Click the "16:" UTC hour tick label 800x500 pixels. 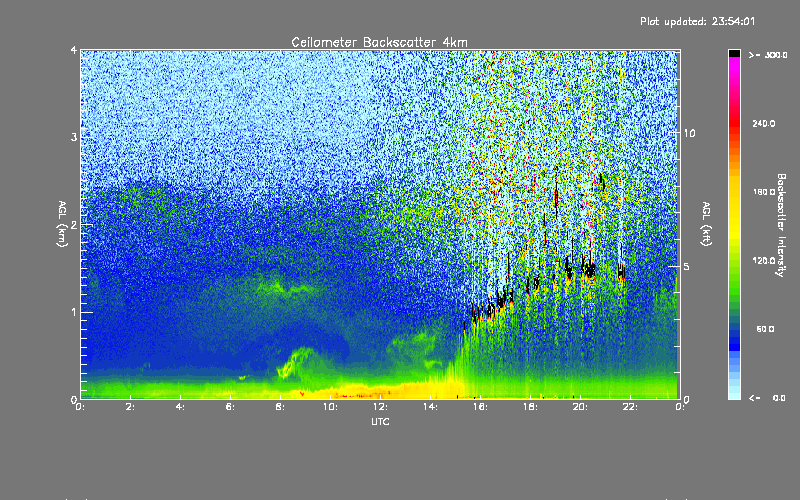point(481,407)
